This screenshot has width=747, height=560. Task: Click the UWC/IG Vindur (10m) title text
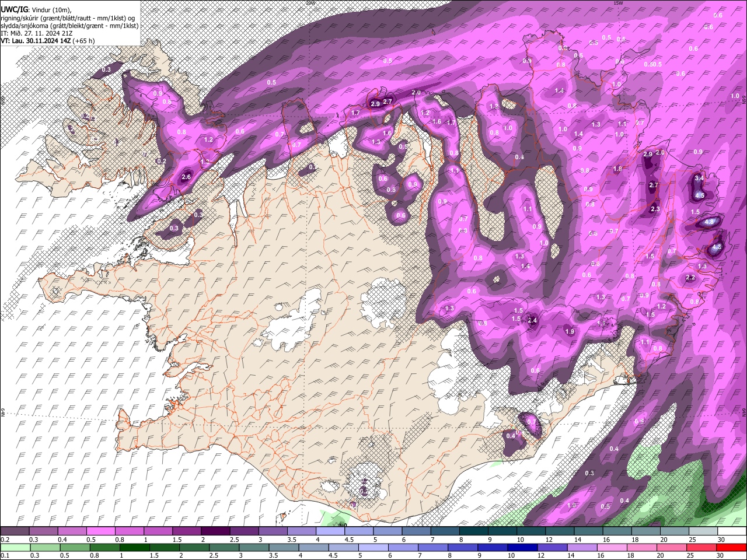tap(36, 9)
